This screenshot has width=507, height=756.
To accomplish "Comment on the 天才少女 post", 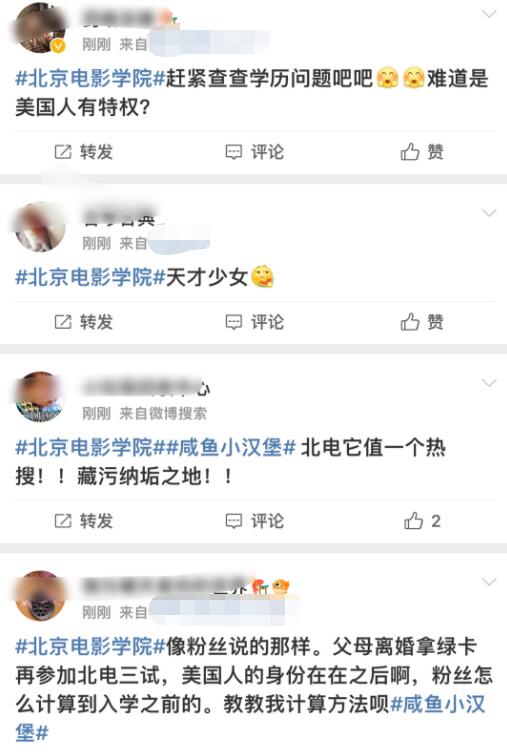I will (x=254, y=322).
